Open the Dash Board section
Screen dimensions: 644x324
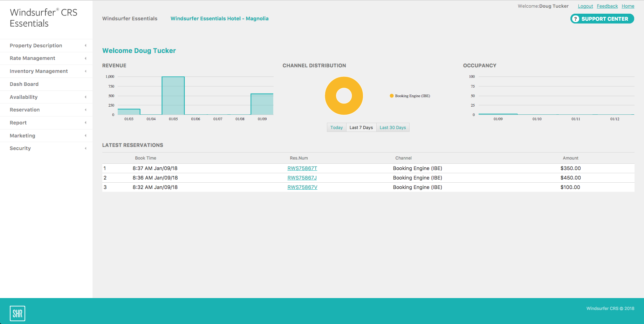[24, 84]
